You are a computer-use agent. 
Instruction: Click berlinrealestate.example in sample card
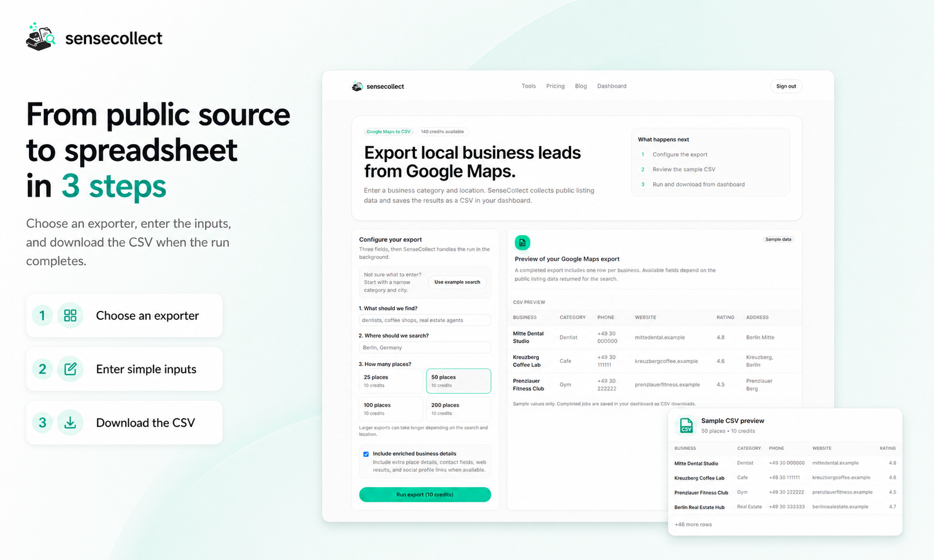coord(840,507)
